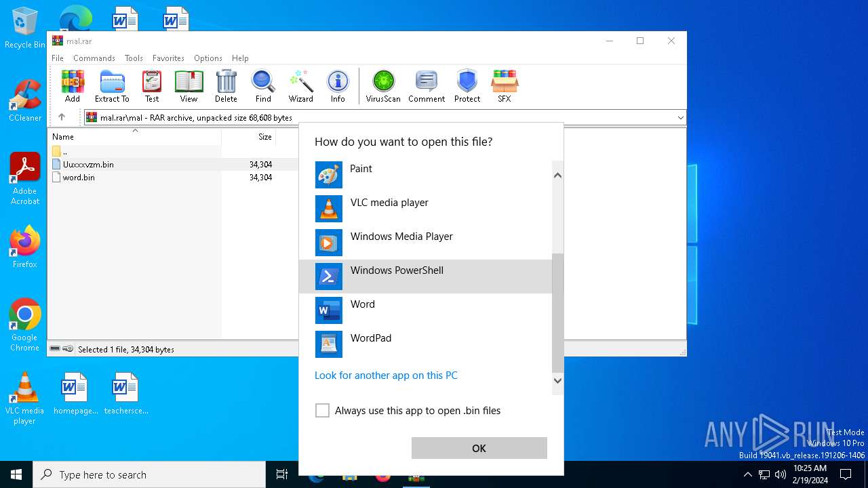Select word.bin in the file list
Screen dimensions: 868x488
[x=79, y=178]
